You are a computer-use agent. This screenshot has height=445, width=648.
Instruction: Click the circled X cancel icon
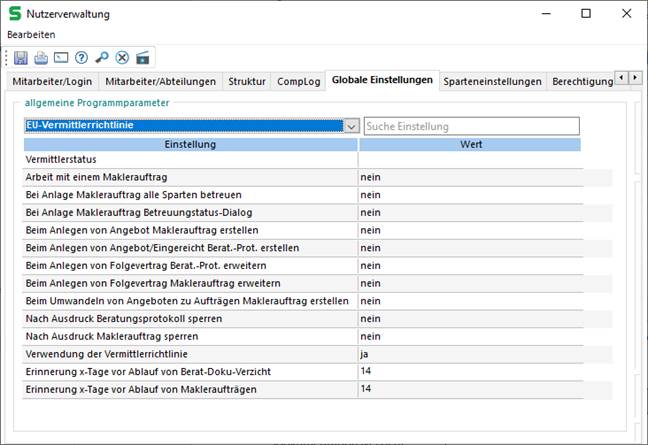pos(122,57)
